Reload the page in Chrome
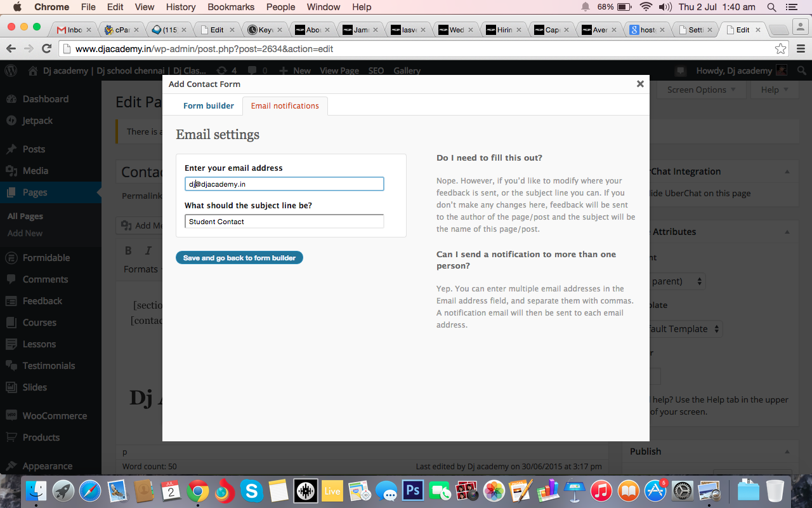The image size is (812, 508). point(46,49)
